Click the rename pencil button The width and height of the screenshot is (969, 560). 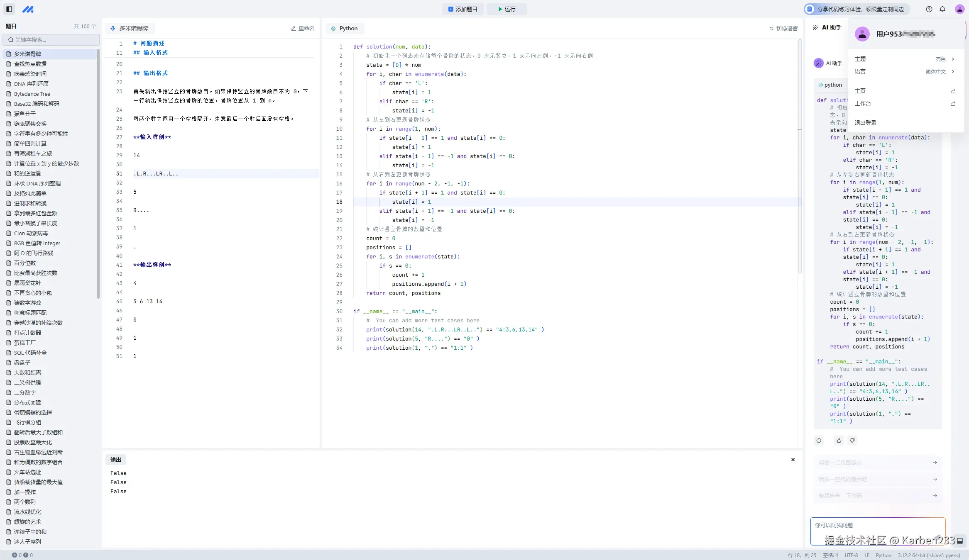coord(303,28)
